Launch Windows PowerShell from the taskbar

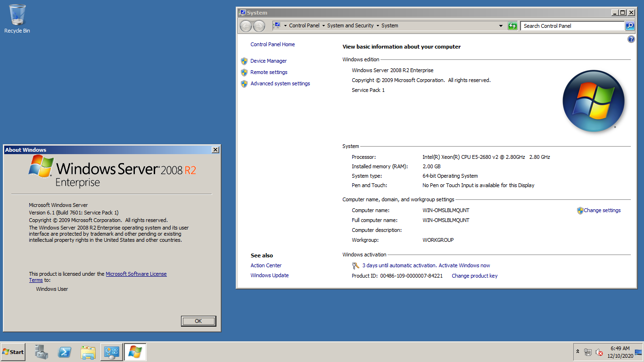point(65,352)
